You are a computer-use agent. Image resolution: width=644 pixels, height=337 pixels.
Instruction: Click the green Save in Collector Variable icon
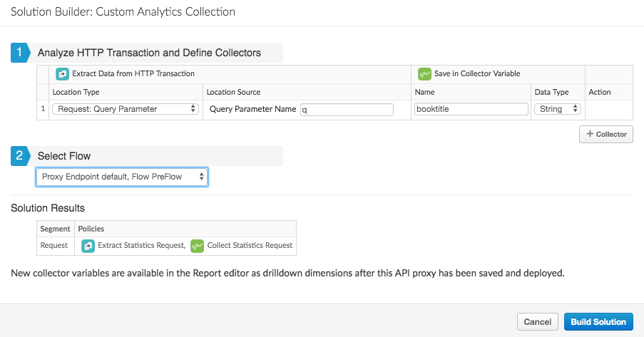point(424,74)
